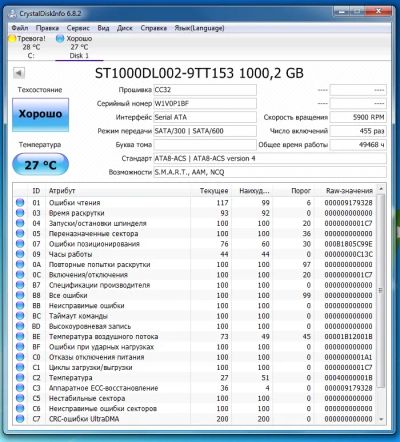Click the 27 °C temperature button
This screenshot has width=400, height=442.
pyautogui.click(x=40, y=164)
